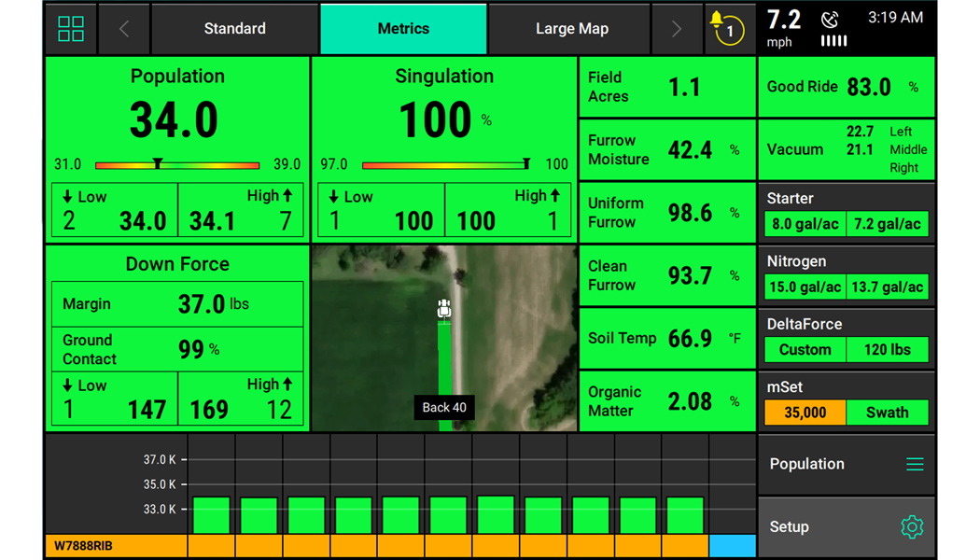
Task: Expand the Down Force high row details
Action: point(241,399)
